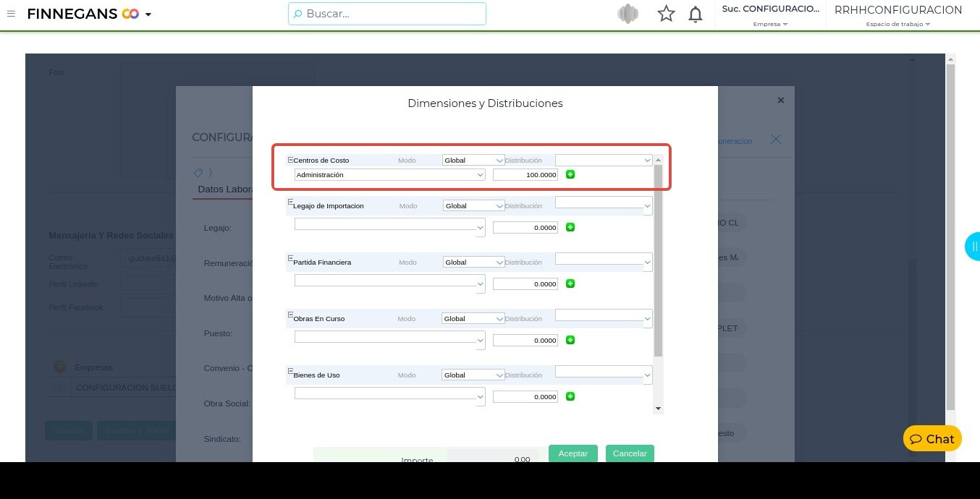Open Modo dropdown for Partida Financiera
The height and width of the screenshot is (499, 980).
click(x=473, y=263)
